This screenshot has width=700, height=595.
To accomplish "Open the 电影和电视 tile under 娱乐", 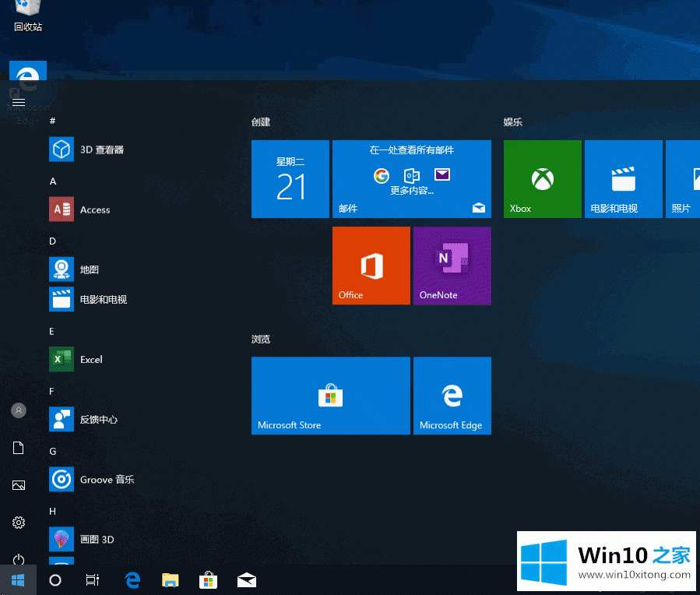I will coord(623,179).
